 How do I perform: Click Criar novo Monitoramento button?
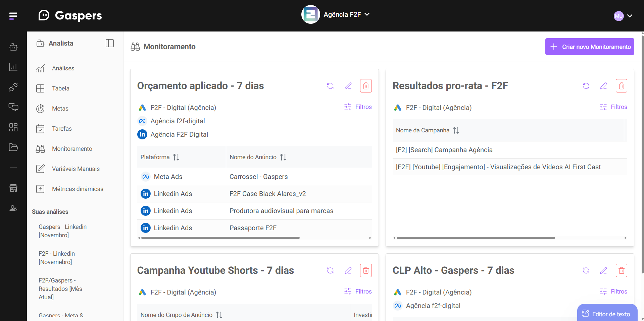[x=589, y=47]
